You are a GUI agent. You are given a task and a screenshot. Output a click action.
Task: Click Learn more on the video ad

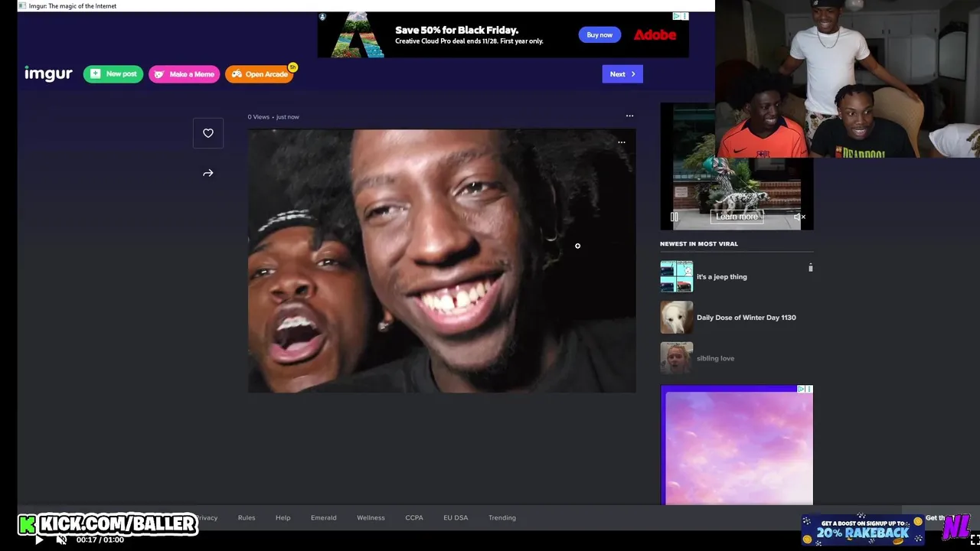737,217
